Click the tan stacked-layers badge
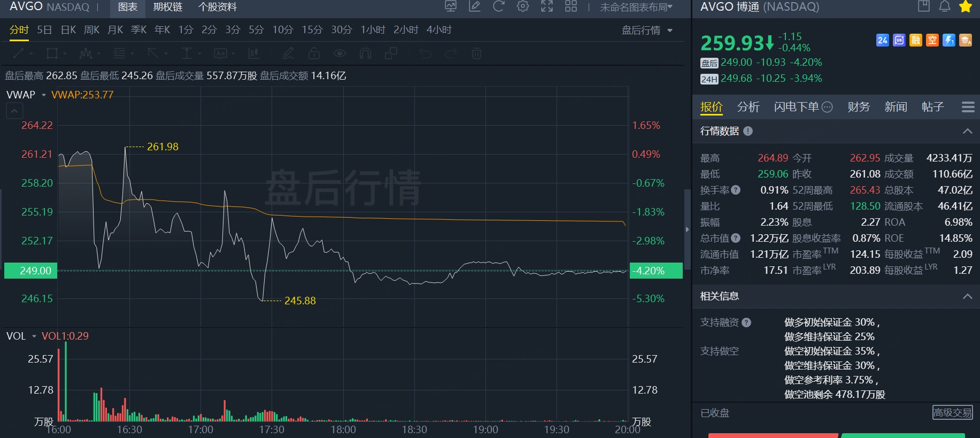This screenshot has height=438, width=980. tap(966, 40)
